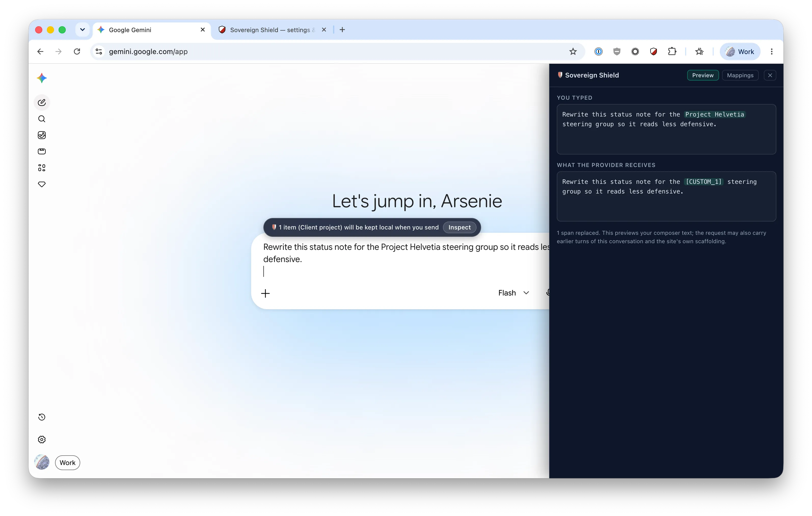
Task: Open the Chrome three-dot menu
Action: [x=772, y=51]
